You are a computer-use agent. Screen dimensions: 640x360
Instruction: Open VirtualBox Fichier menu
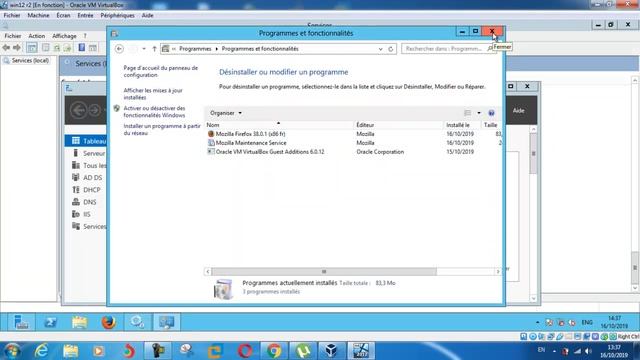(12, 15)
